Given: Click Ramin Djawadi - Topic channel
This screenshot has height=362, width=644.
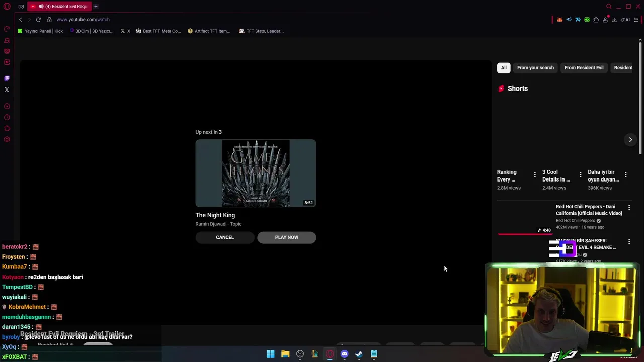Looking at the screenshot, I should [x=218, y=224].
